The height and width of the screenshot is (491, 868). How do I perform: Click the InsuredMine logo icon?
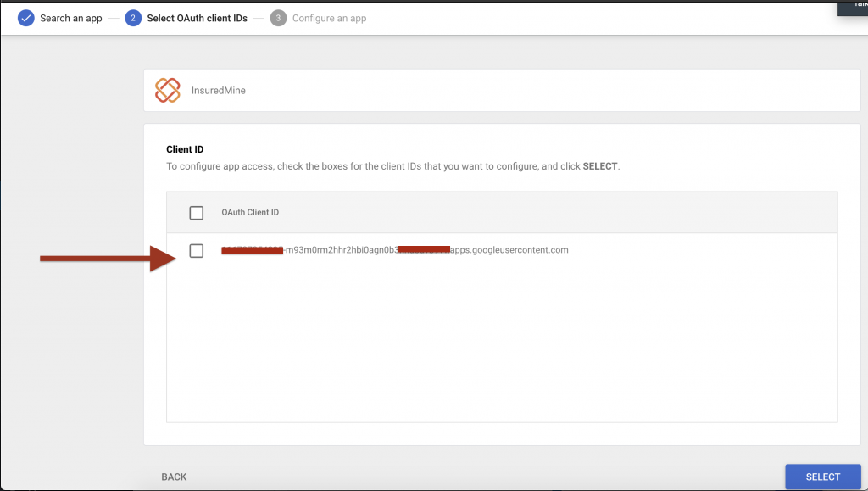pos(168,90)
